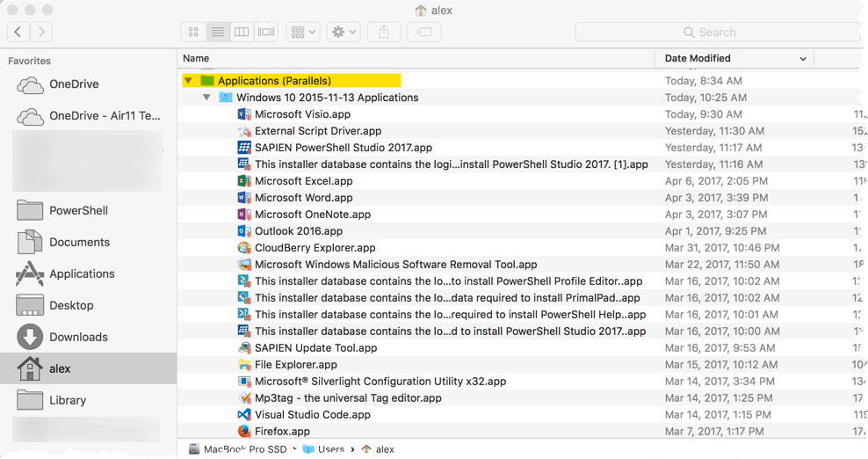868x459 pixels.
Task: Select the Microsoft Word.app icon
Action: click(x=243, y=197)
